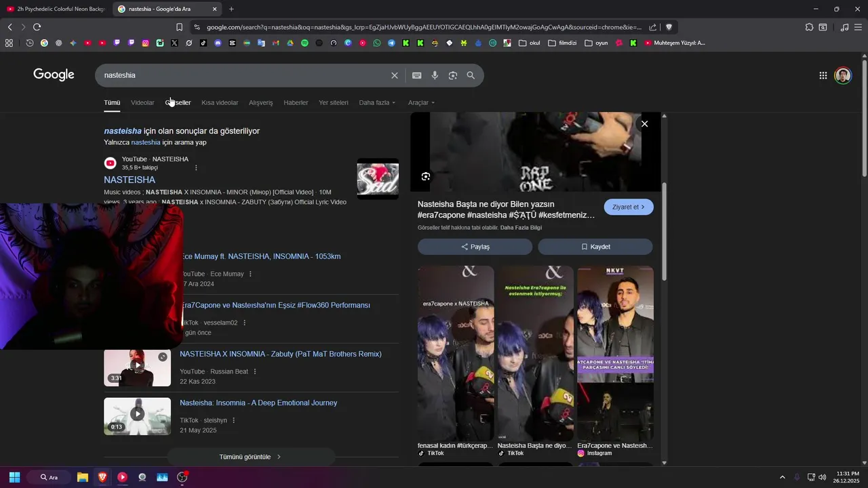Open the TikTok bookmark
Screen dimensions: 868x488
203,43
